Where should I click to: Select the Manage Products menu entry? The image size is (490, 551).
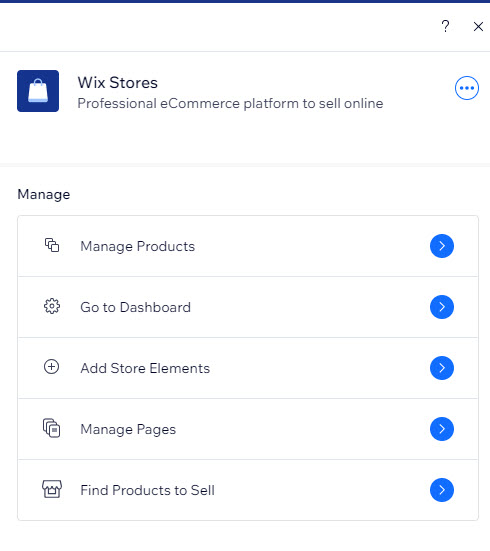click(248, 246)
